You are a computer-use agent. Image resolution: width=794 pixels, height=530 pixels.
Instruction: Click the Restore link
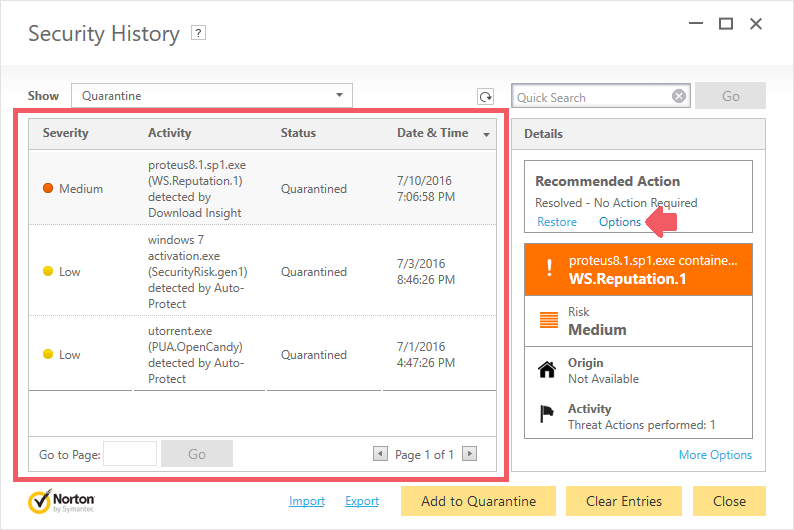pos(557,222)
